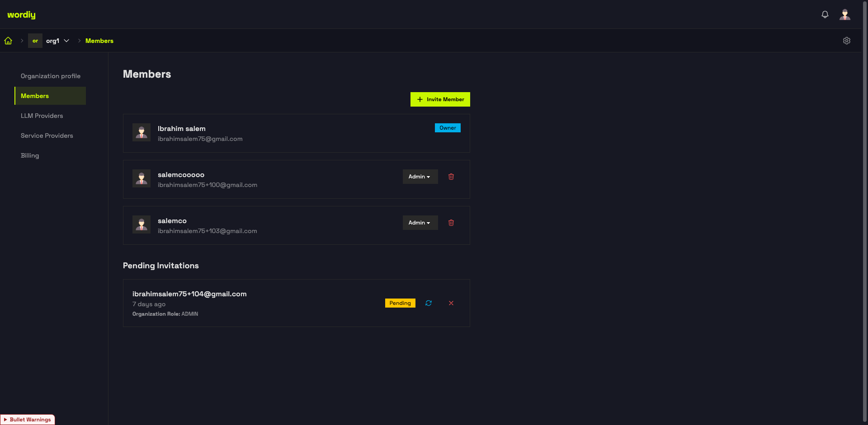Open the notifications bell

pos(825,14)
